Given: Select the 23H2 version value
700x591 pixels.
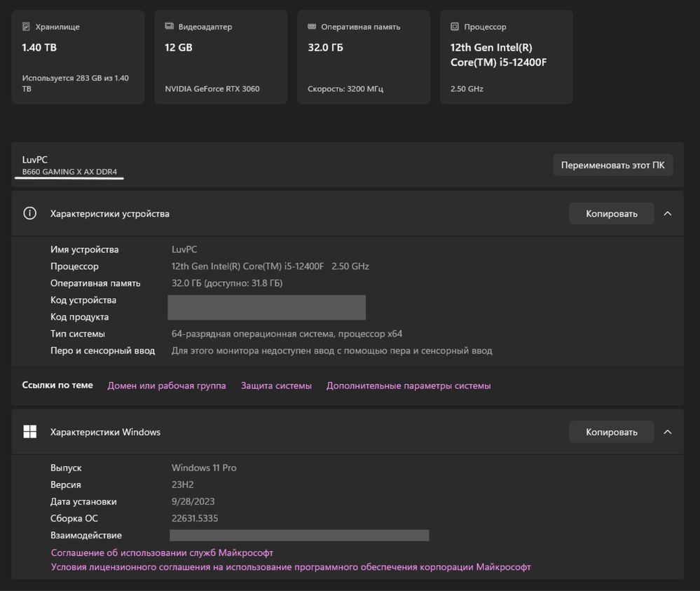Looking at the screenshot, I should coord(183,484).
